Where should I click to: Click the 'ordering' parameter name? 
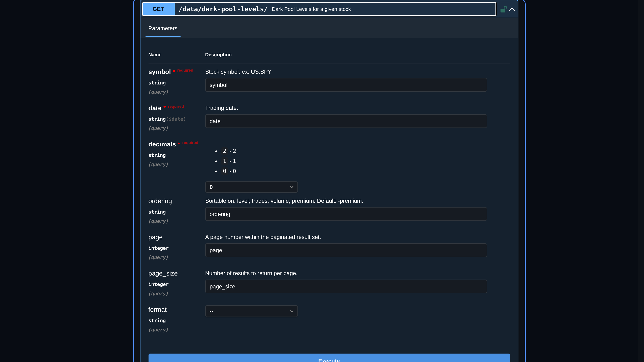pos(160,201)
